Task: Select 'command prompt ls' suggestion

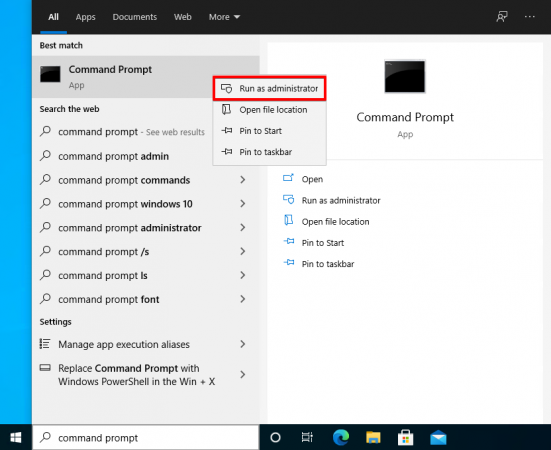Action: coord(145,275)
